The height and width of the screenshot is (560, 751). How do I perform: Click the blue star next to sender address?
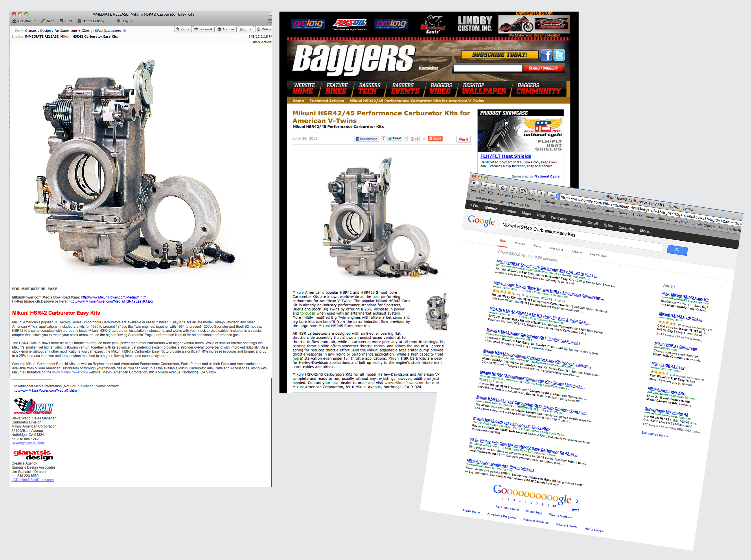coord(124,30)
